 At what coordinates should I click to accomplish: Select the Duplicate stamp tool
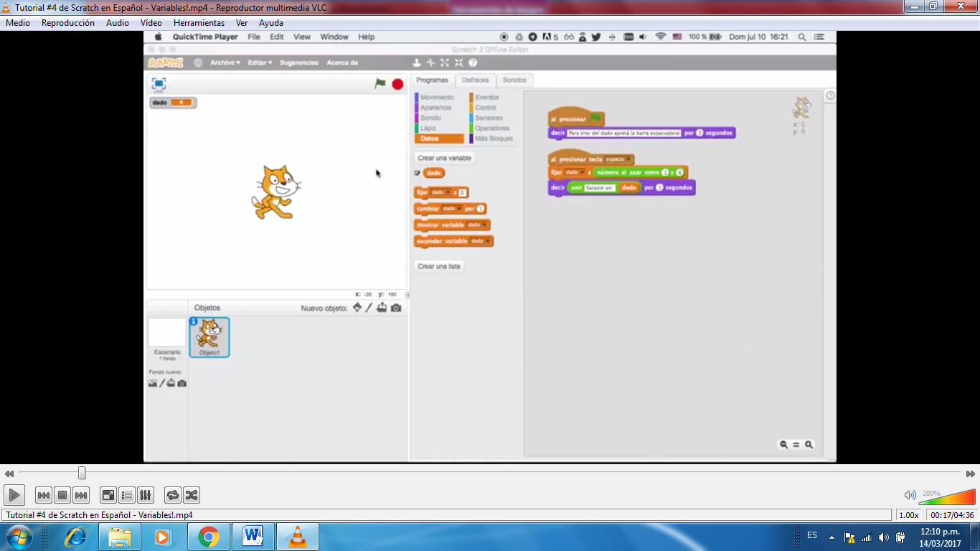click(417, 62)
